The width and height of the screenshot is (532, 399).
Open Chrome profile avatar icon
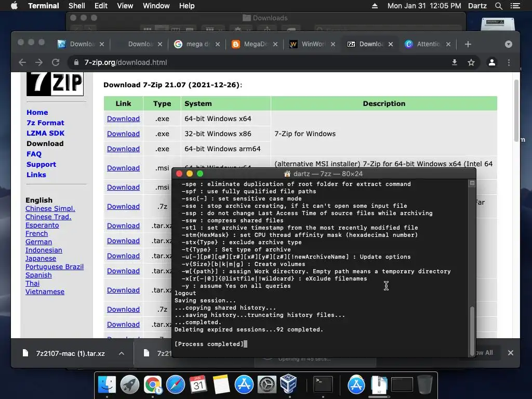click(491, 62)
